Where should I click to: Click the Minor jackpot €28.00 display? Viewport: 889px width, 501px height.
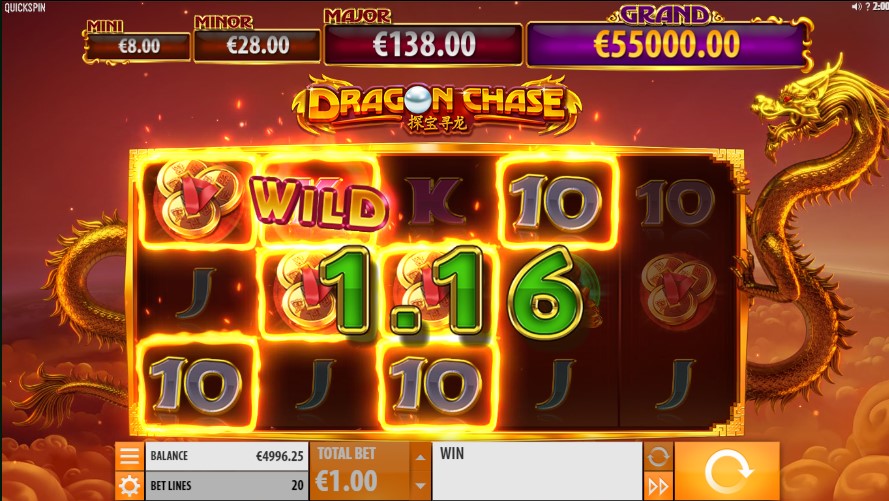point(257,45)
